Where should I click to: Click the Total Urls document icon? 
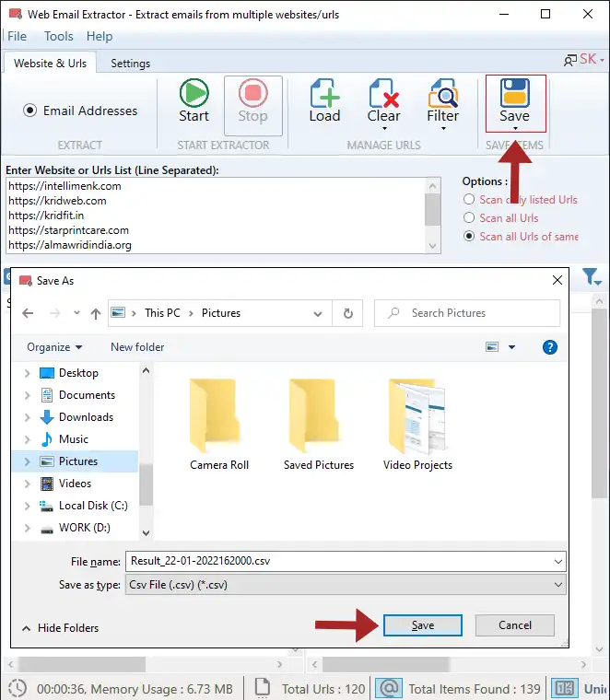(x=262, y=687)
